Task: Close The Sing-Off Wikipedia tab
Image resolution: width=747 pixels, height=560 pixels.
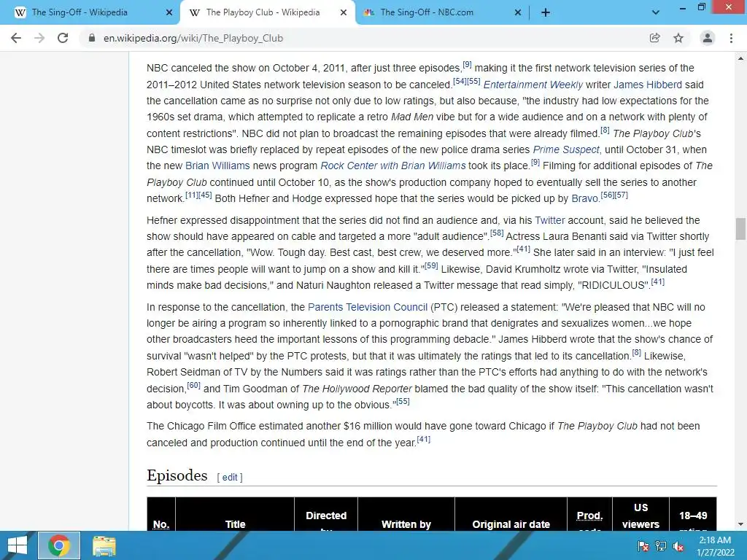Action: coord(169,13)
